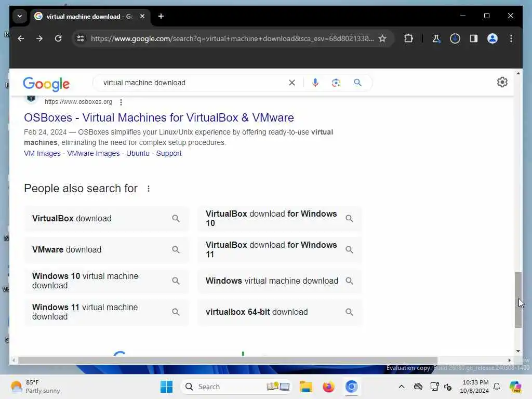Screen dimensions: 532x399
Task: Open the VMware Images sitelink
Action: pyautogui.click(x=94, y=153)
